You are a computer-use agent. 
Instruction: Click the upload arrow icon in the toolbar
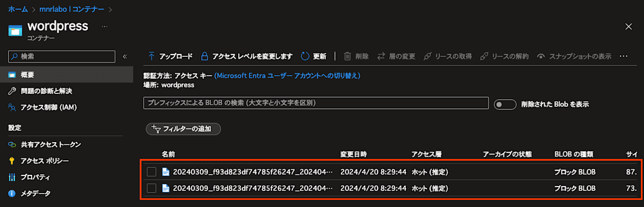(x=151, y=56)
